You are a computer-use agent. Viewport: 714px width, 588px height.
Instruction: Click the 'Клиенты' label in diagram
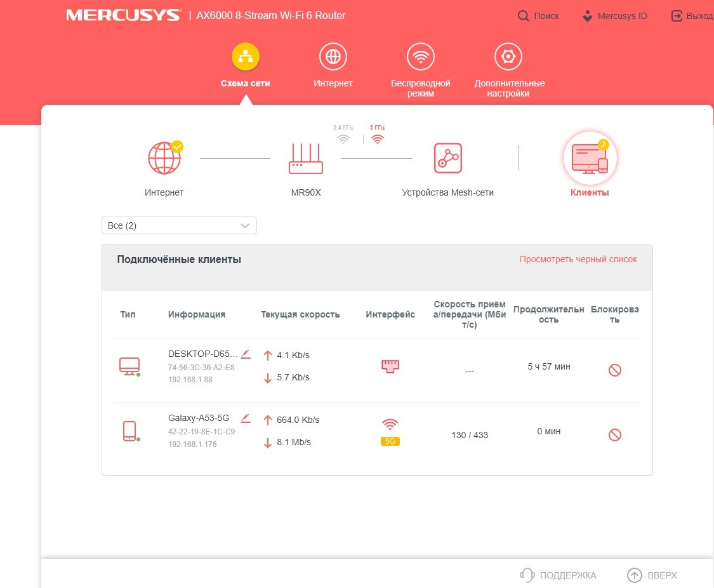point(590,192)
